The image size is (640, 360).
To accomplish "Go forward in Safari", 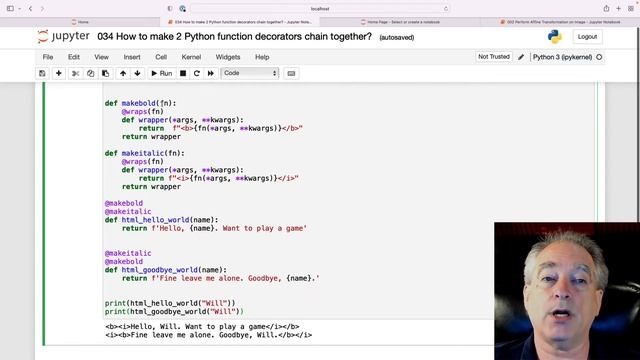I will click(42, 8).
